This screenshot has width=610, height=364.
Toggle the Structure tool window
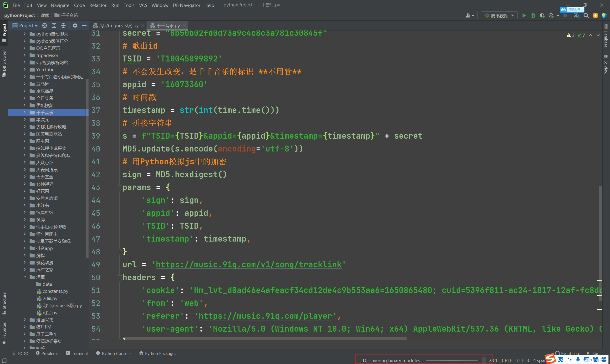[4, 303]
